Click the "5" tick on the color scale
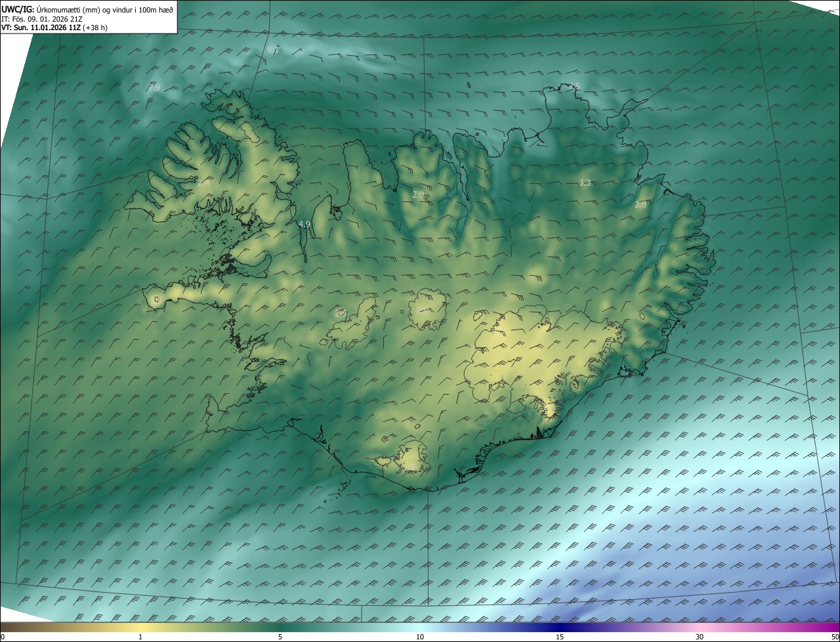 coord(280,637)
